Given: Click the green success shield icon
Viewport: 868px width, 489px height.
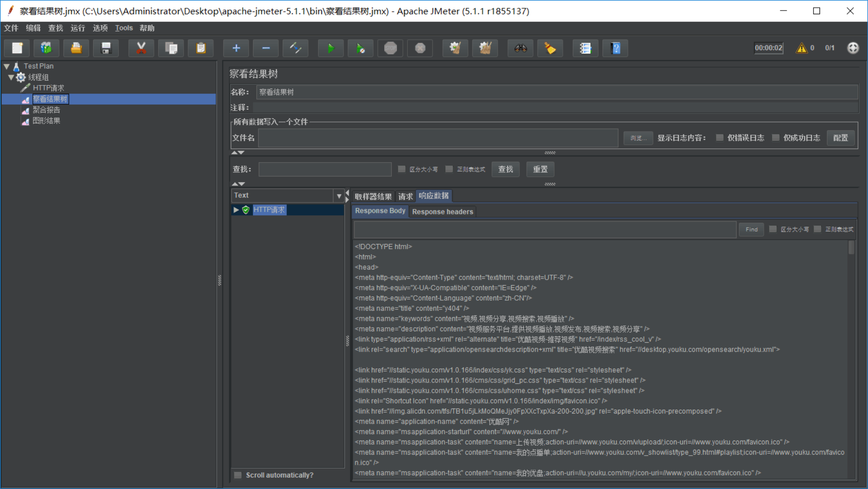Looking at the screenshot, I should click(x=246, y=210).
